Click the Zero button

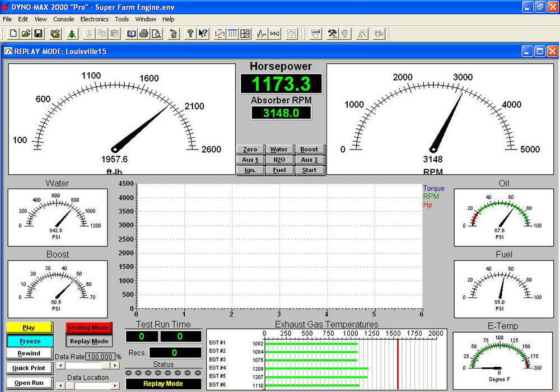coord(250,149)
